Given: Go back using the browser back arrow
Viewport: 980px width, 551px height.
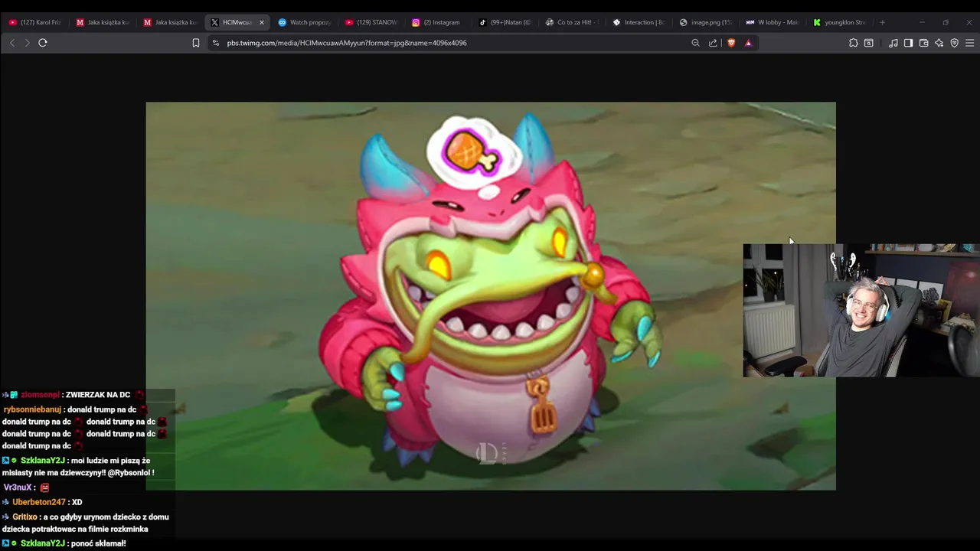Looking at the screenshot, I should click(x=12, y=43).
